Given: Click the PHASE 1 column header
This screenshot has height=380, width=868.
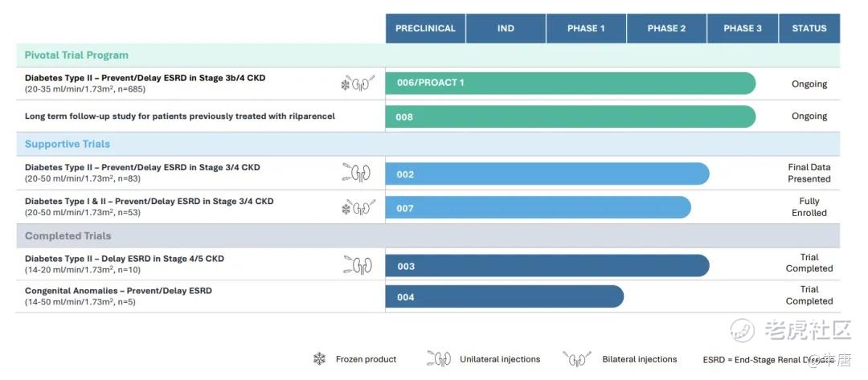Looking at the screenshot, I should [586, 28].
